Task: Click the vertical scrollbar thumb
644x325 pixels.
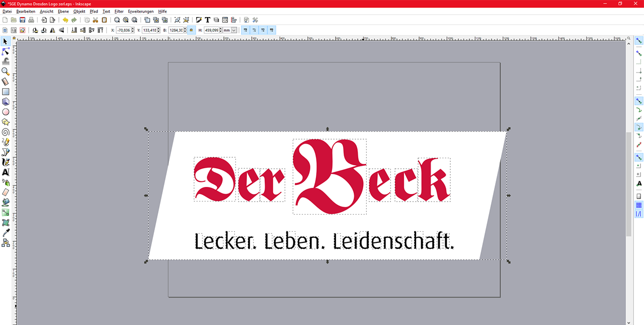Action: pos(628,184)
